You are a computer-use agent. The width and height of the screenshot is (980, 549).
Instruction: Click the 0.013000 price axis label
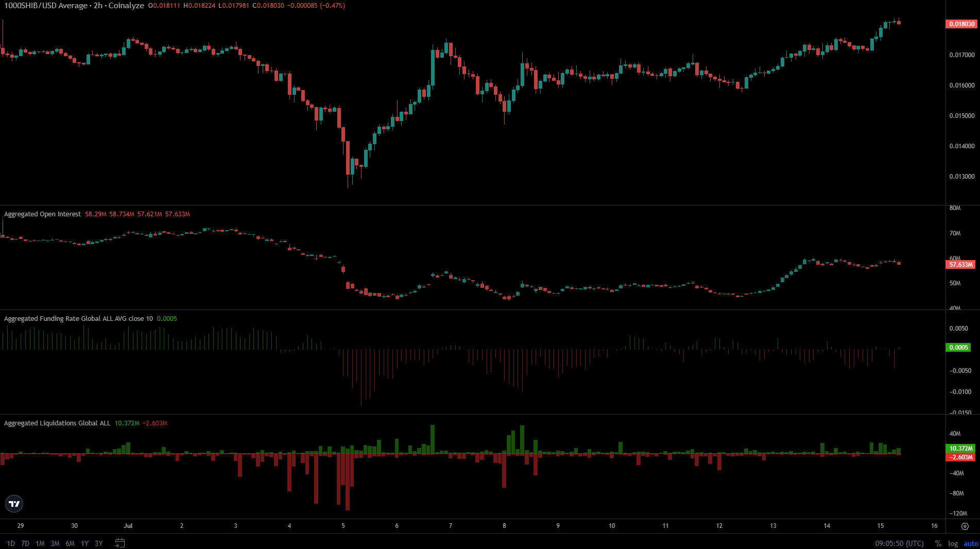click(962, 177)
